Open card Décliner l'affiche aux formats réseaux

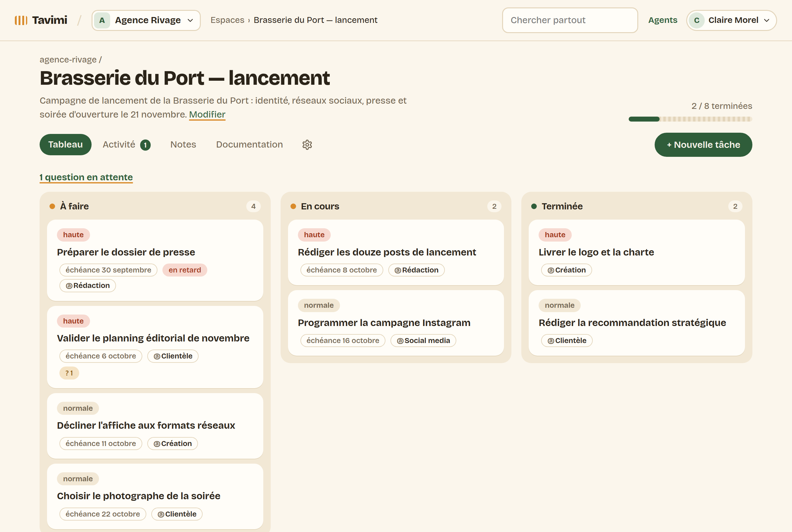pyautogui.click(x=155, y=426)
